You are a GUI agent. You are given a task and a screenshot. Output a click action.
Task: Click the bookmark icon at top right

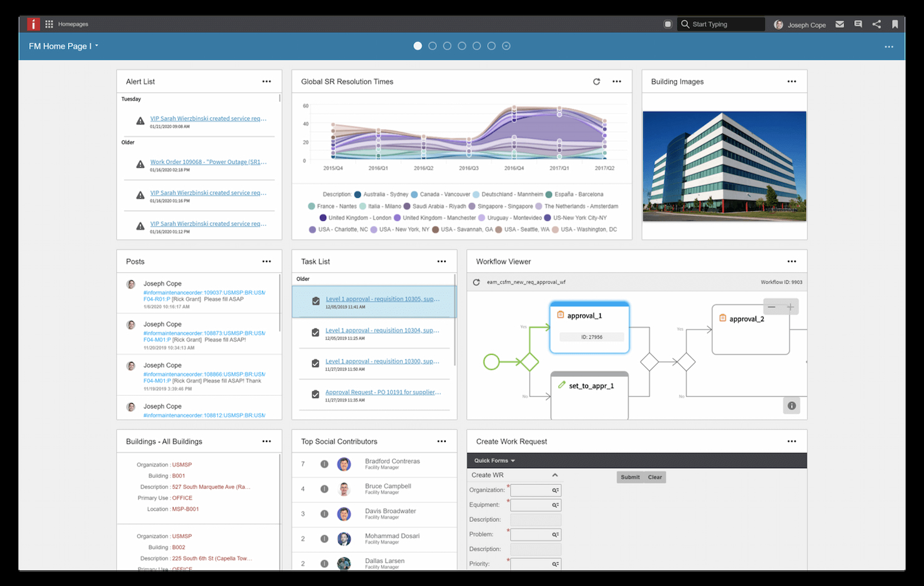pyautogui.click(x=894, y=24)
